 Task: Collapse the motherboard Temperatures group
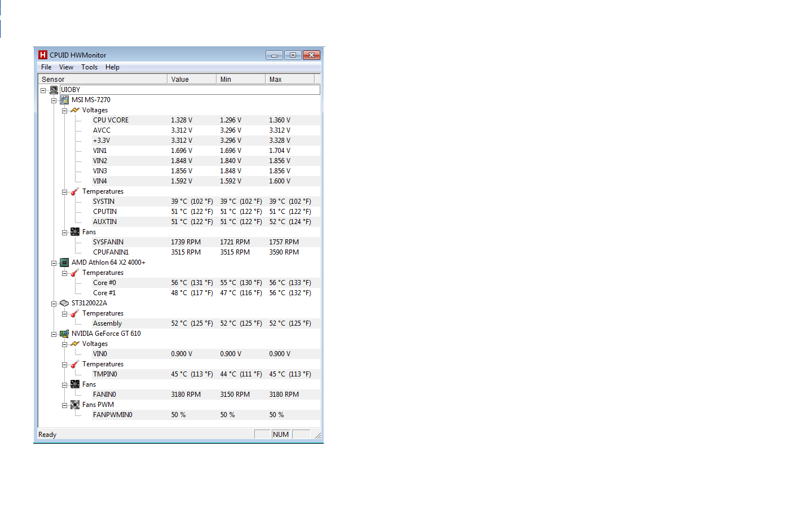click(x=64, y=192)
